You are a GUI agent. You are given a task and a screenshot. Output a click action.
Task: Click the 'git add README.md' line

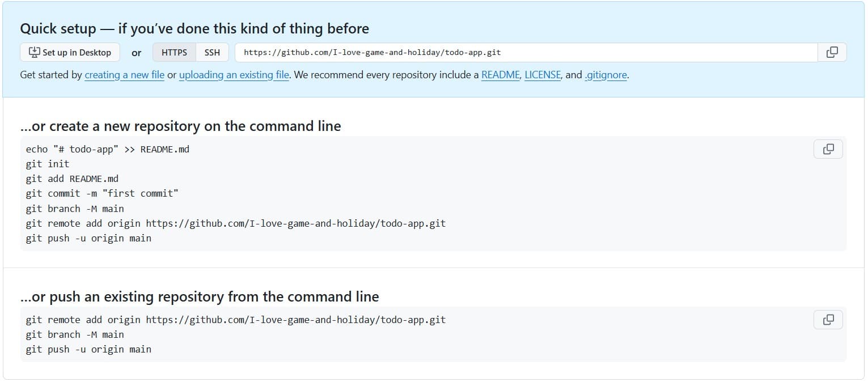(x=72, y=179)
